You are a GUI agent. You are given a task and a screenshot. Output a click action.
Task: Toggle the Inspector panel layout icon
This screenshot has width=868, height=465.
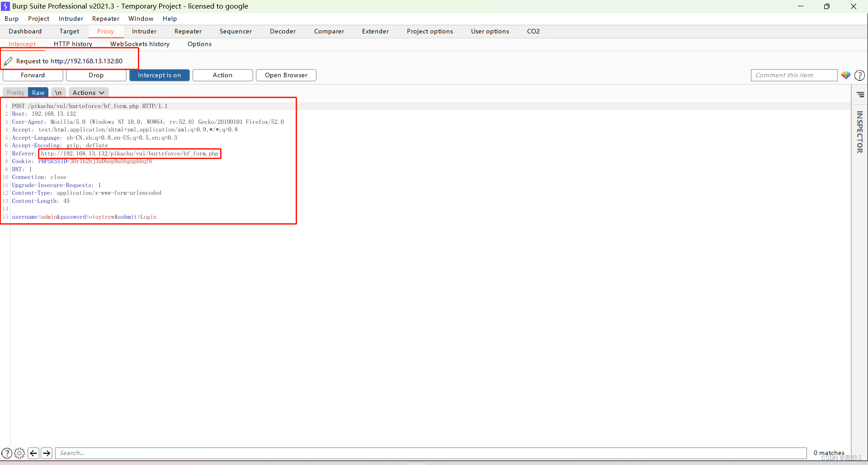(860, 95)
